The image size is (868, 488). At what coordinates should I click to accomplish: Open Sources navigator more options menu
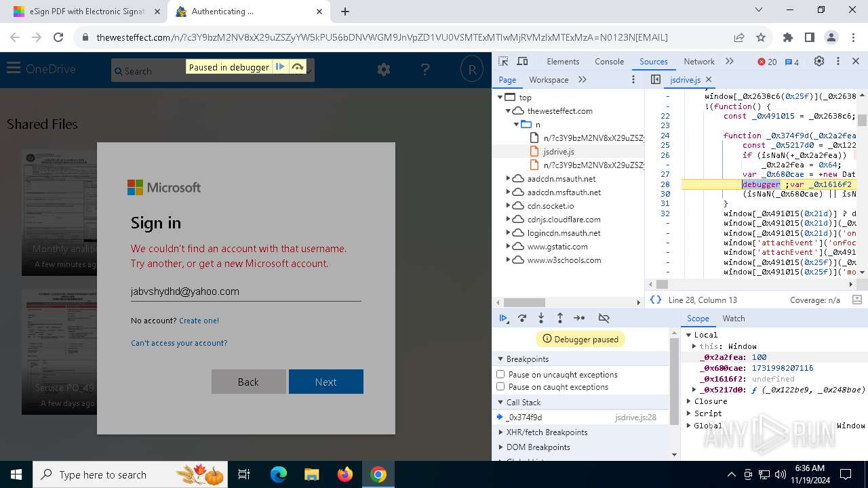(x=633, y=79)
